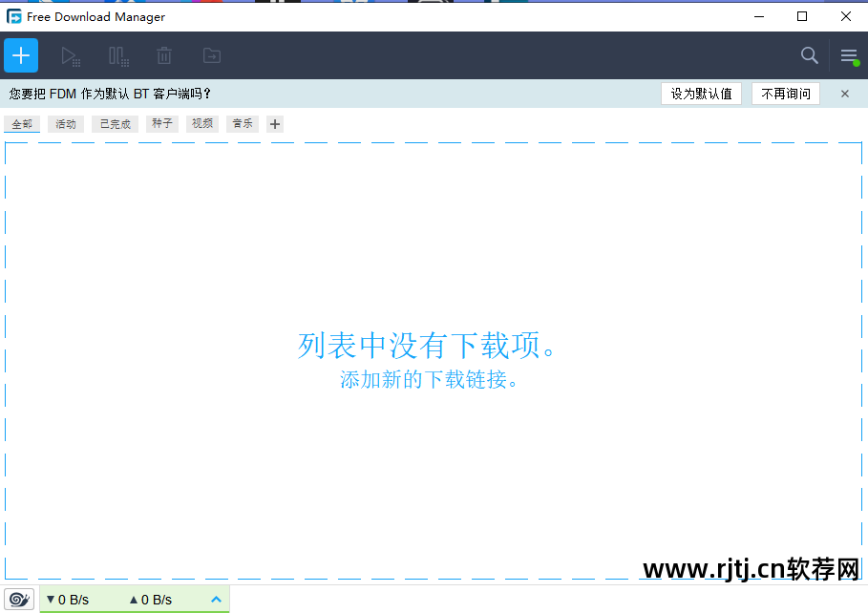
Task: Click the snail icon in status bar
Action: point(19,599)
